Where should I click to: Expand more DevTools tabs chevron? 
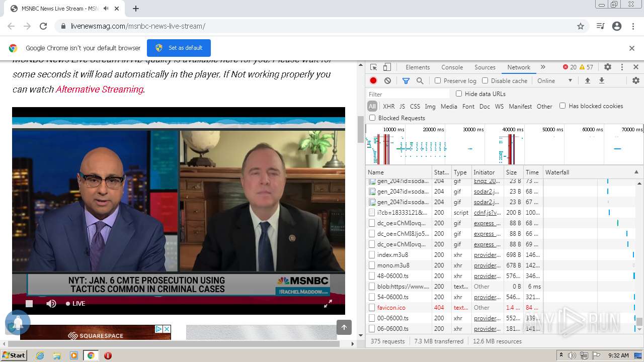pos(543,67)
